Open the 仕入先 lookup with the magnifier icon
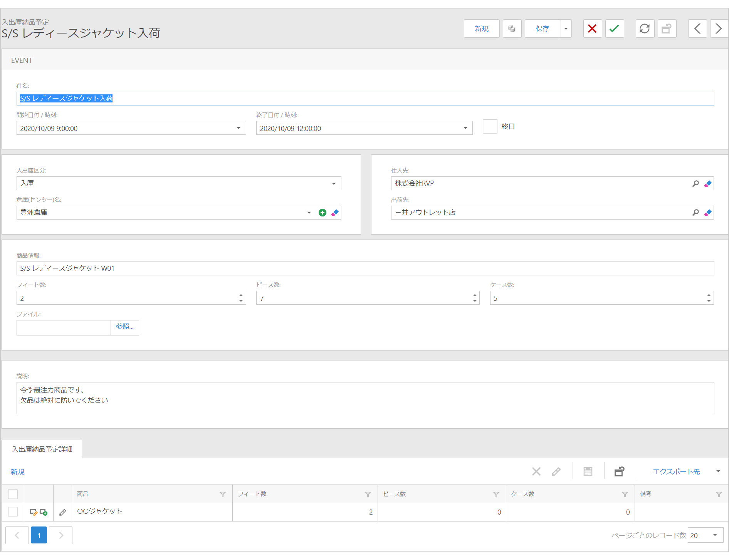 (x=695, y=183)
